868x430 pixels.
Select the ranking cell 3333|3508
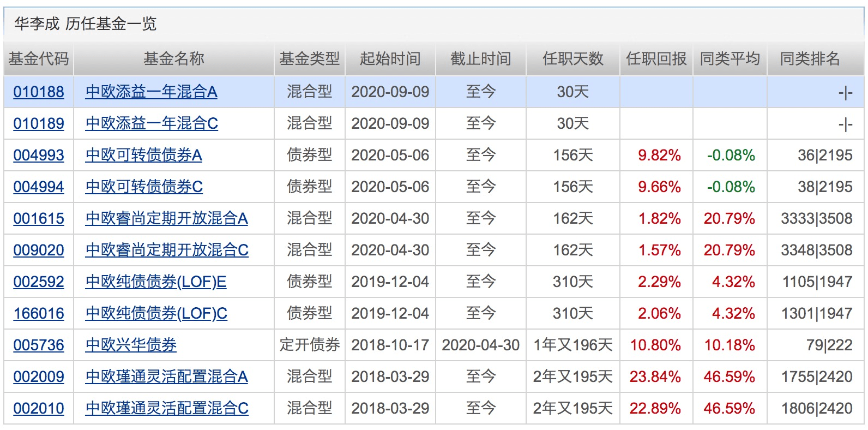click(817, 219)
